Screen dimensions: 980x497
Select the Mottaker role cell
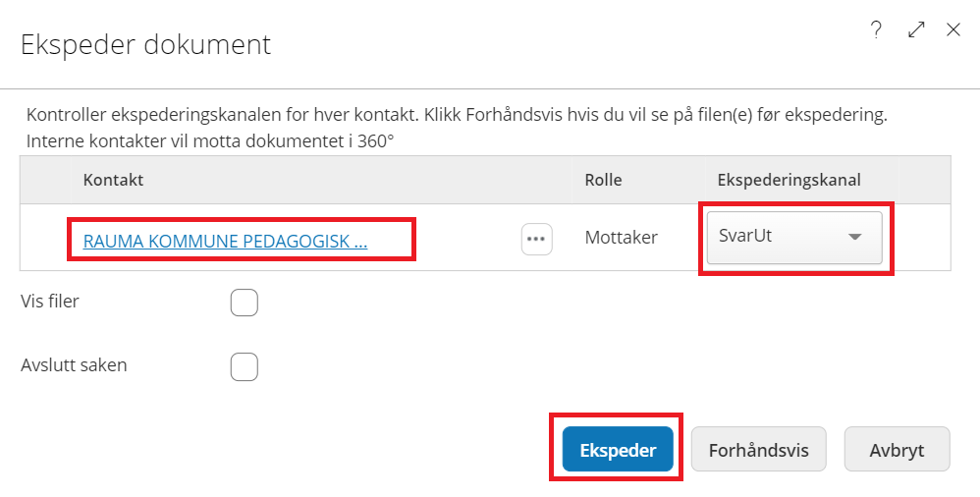pyautogui.click(x=621, y=238)
